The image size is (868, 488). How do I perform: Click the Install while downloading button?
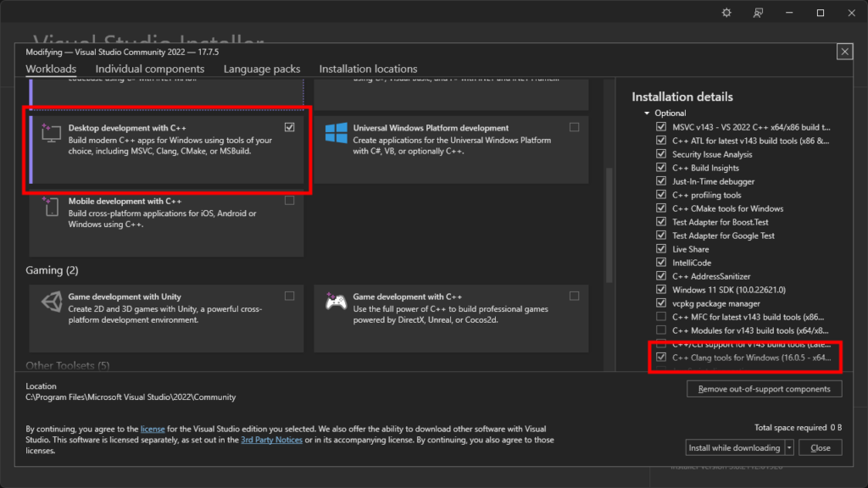click(x=735, y=447)
